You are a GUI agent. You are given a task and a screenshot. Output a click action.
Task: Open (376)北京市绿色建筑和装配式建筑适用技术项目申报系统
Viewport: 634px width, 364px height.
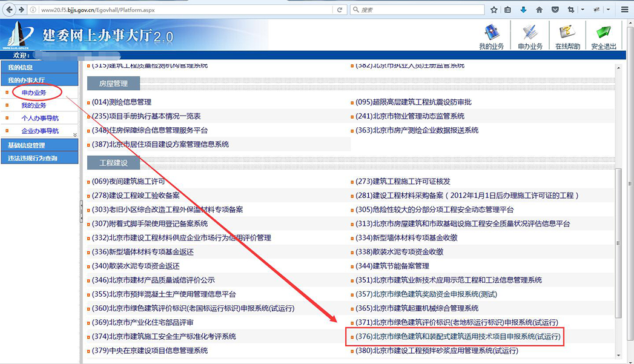pos(458,337)
